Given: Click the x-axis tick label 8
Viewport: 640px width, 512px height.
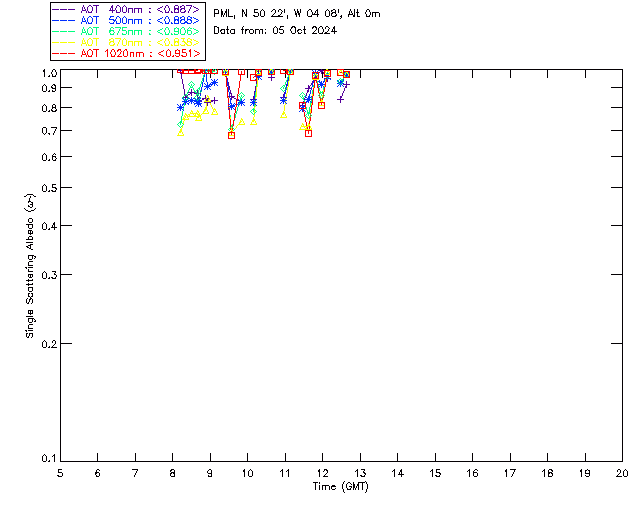Looking at the screenshot, I should [173, 473].
